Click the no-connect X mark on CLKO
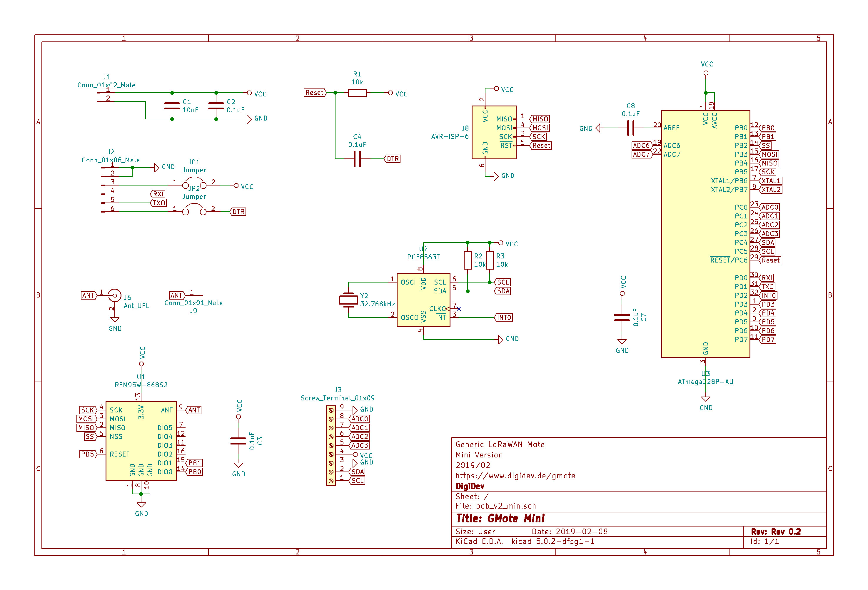The width and height of the screenshot is (868, 590). 459,309
